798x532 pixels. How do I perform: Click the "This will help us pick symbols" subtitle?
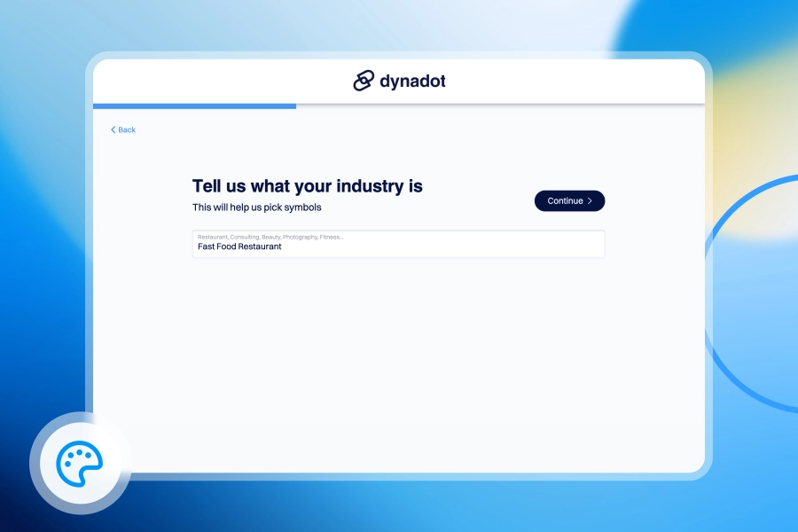[256, 207]
